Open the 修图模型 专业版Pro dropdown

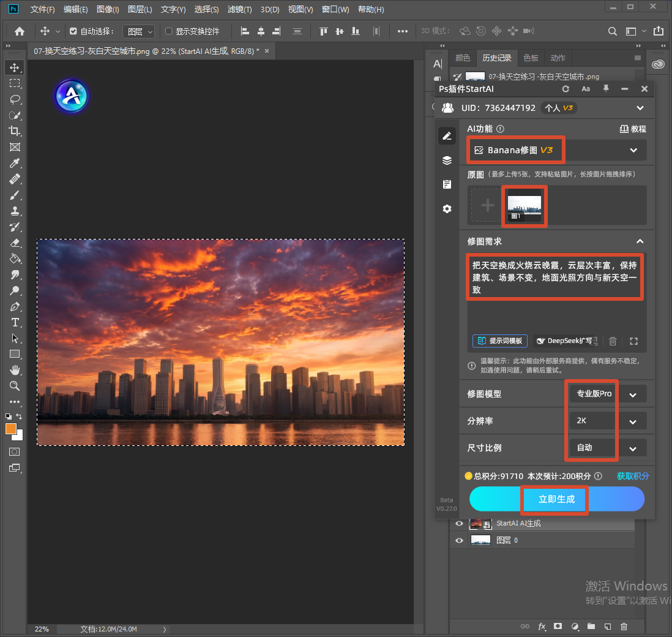pyautogui.click(x=608, y=394)
